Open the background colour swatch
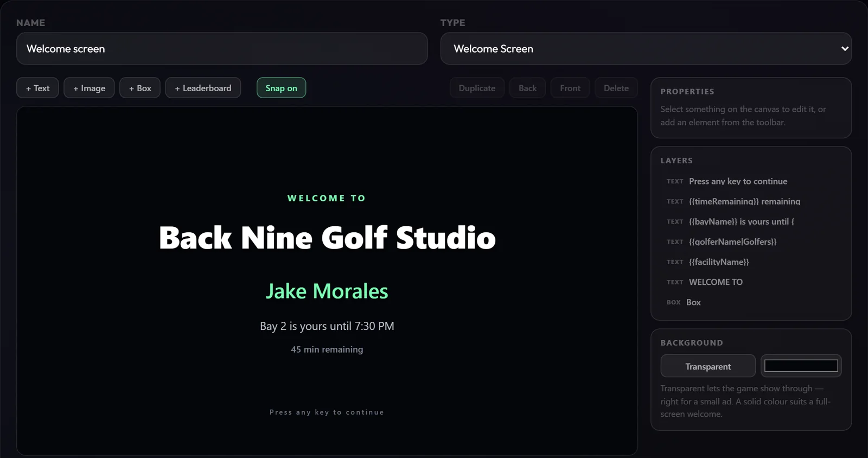The image size is (868, 458). pyautogui.click(x=801, y=366)
